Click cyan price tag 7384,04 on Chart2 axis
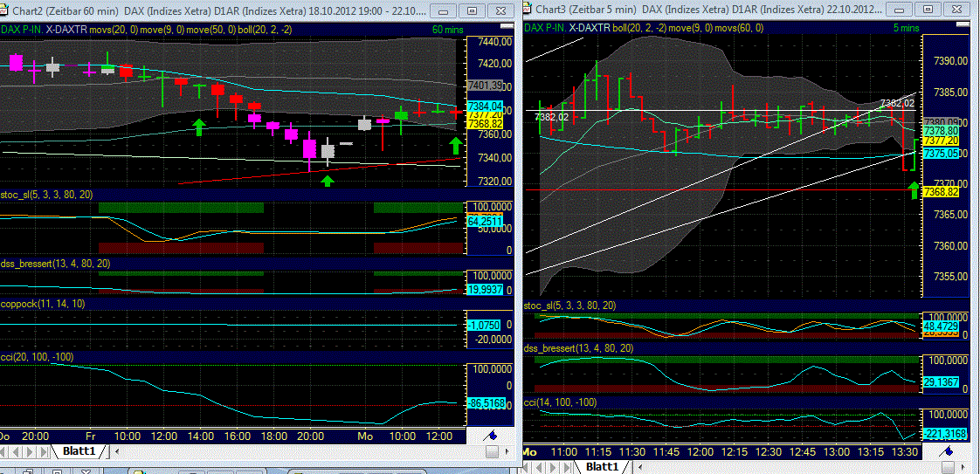980x474 pixels. coord(485,106)
